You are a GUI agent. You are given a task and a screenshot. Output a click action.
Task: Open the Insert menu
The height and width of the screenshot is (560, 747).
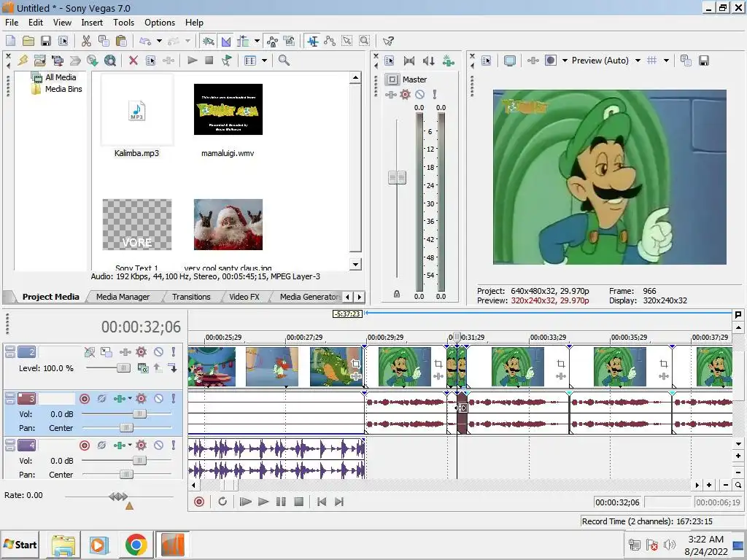click(x=92, y=23)
